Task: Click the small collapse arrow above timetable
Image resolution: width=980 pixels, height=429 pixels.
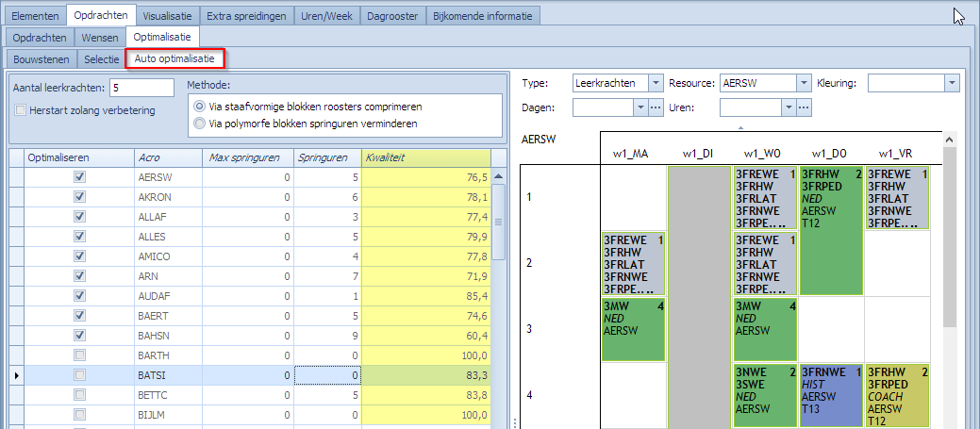Action: pyautogui.click(x=740, y=127)
